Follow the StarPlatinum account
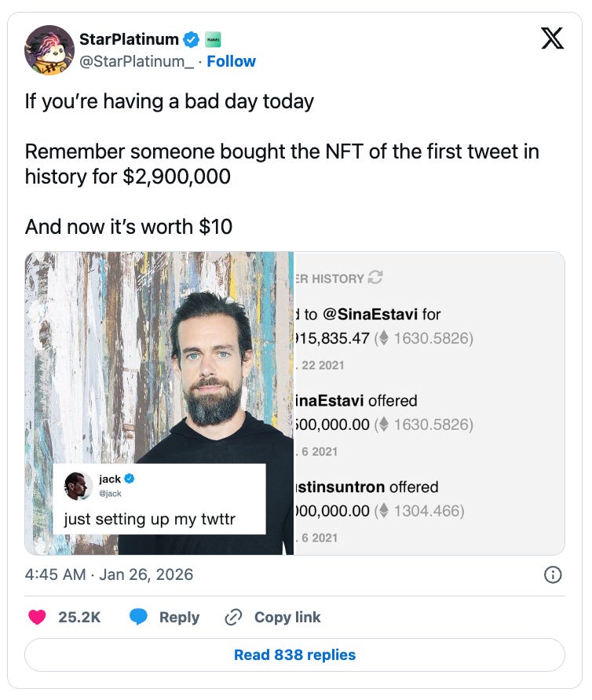The image size is (592, 700). 231,61
